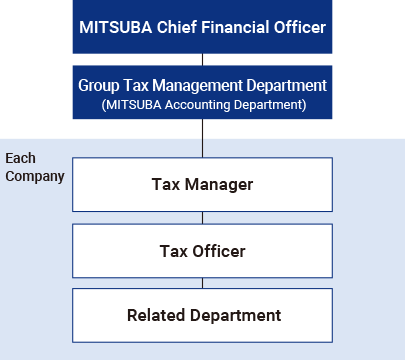
Task: Click the Tax Officer box
Action: tap(202, 251)
